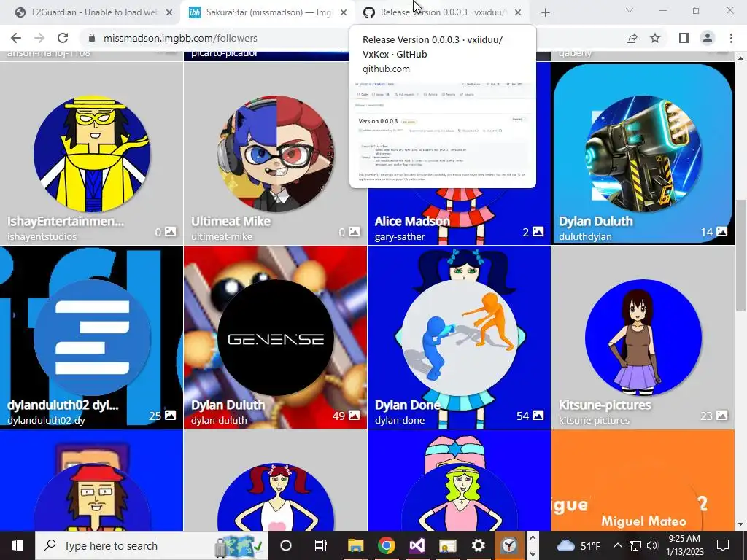
Task: Open the GENENSE avatar of Dylan Duluth
Action: (x=275, y=338)
